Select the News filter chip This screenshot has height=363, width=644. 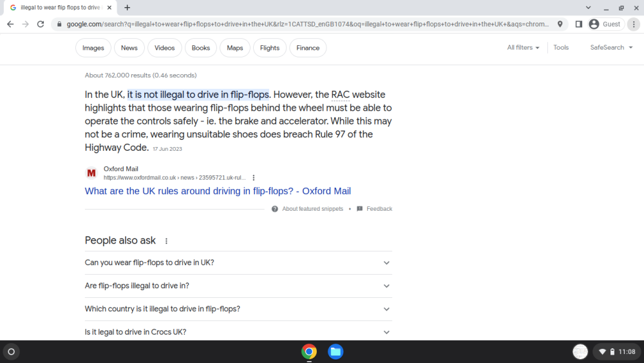(x=129, y=48)
